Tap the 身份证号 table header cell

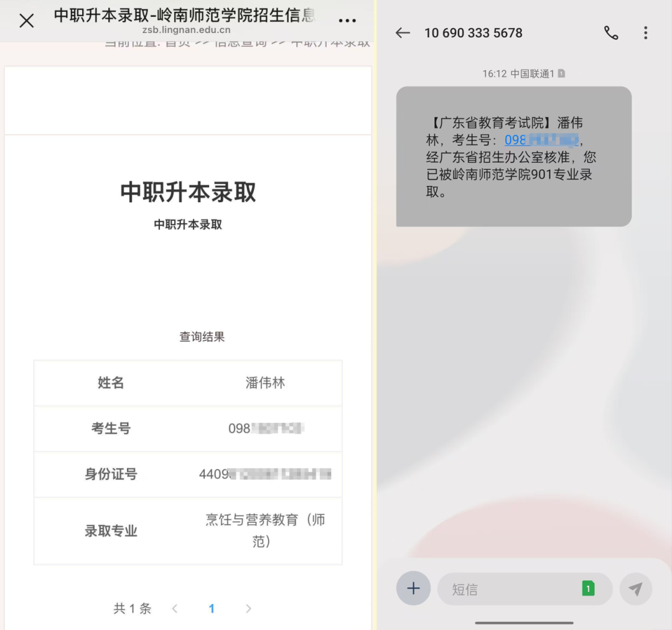coord(111,475)
